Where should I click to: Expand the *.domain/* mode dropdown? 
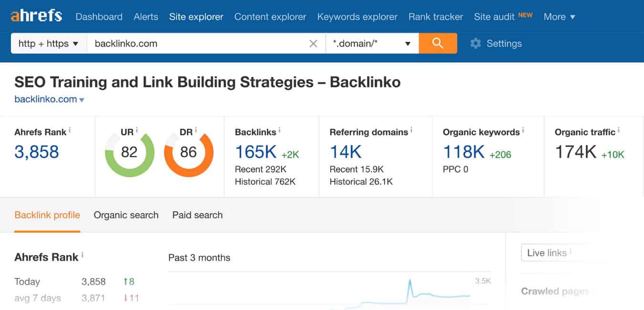click(372, 44)
